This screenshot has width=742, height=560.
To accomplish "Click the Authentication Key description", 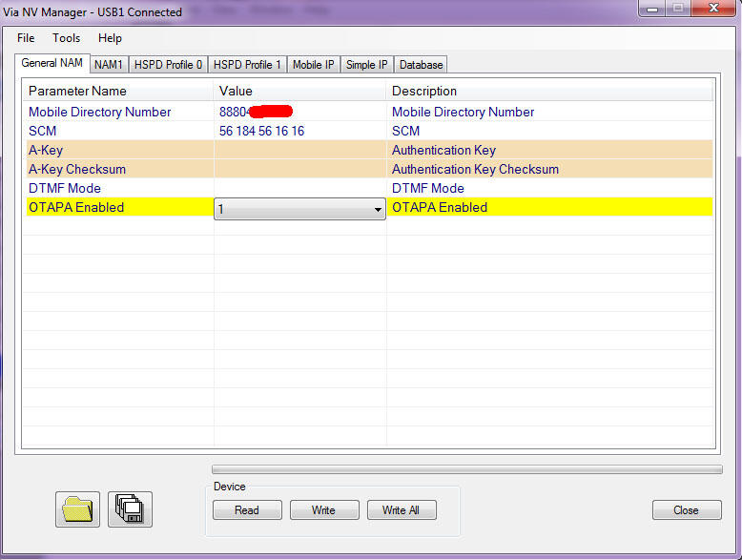I will (x=443, y=150).
